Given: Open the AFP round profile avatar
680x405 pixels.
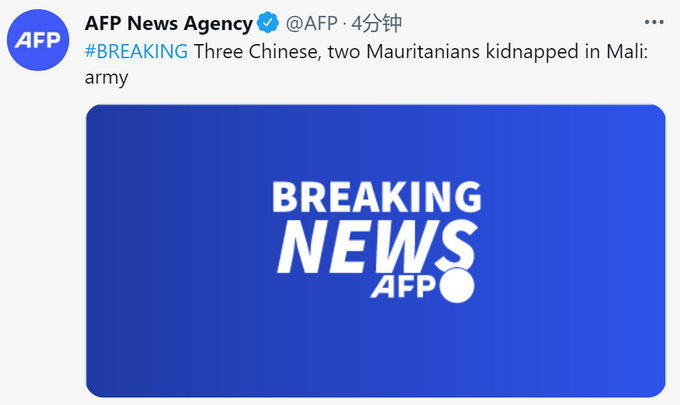Looking at the screenshot, I should [38, 40].
